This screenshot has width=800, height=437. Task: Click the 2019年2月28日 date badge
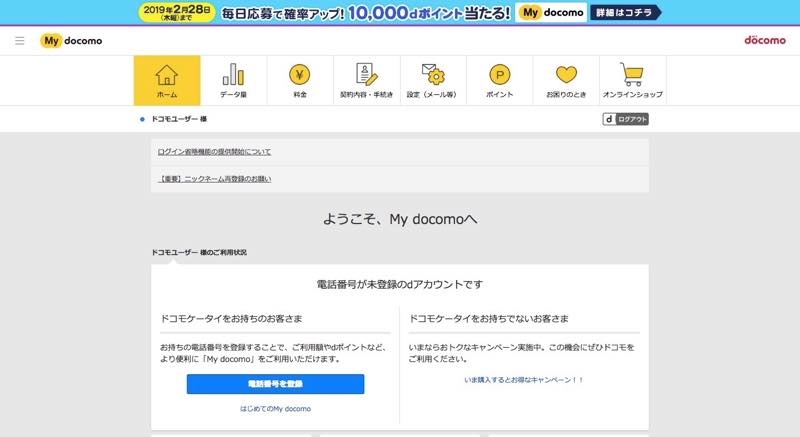coord(177,13)
